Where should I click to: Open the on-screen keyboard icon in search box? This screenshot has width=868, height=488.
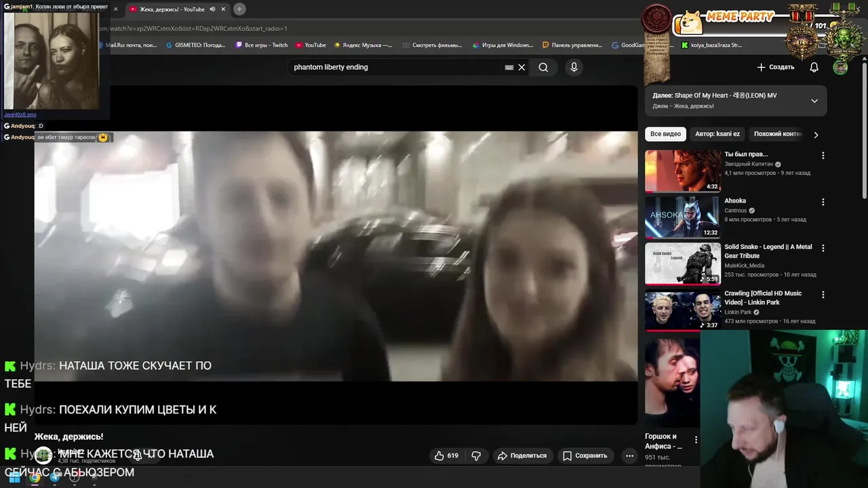point(509,67)
